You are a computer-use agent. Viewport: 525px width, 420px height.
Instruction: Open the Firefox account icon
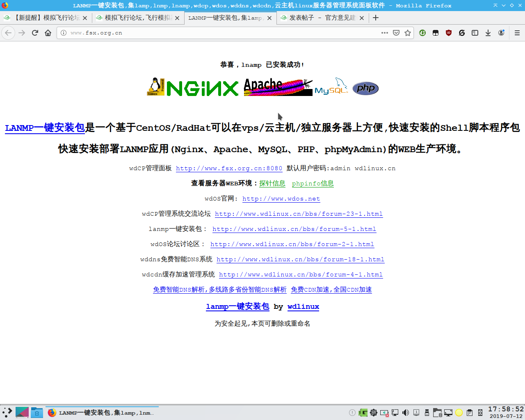click(x=501, y=33)
